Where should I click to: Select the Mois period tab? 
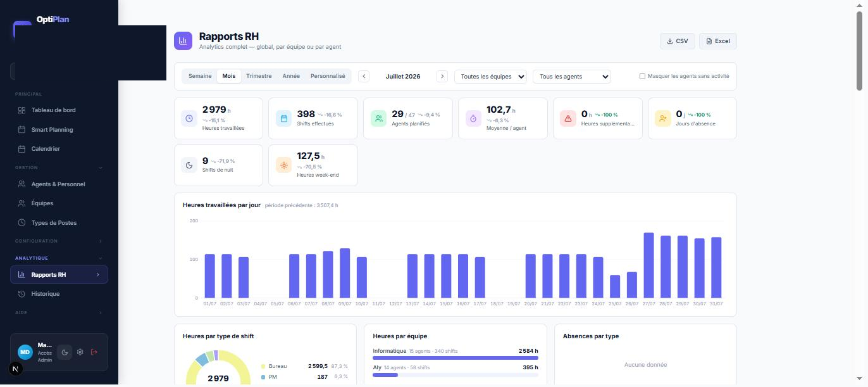[x=229, y=76]
